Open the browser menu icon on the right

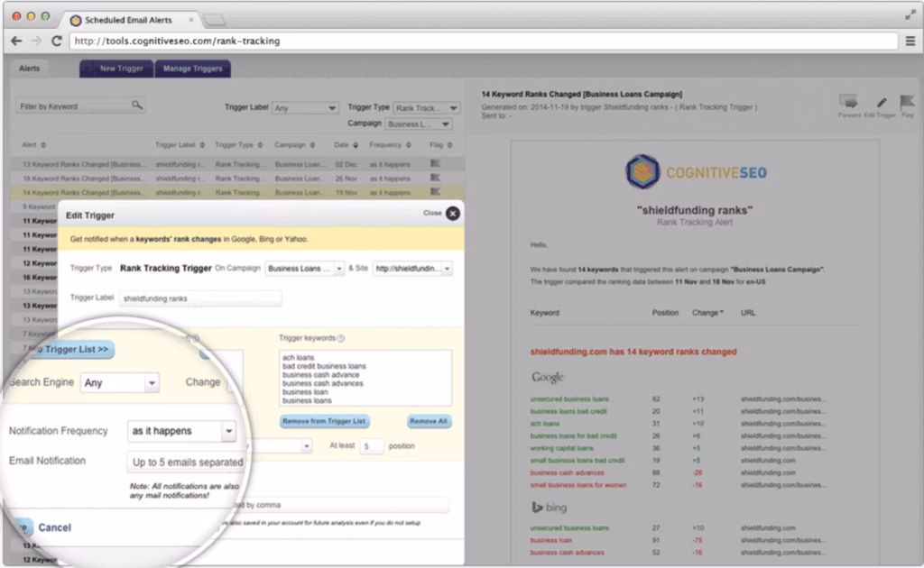point(911,41)
